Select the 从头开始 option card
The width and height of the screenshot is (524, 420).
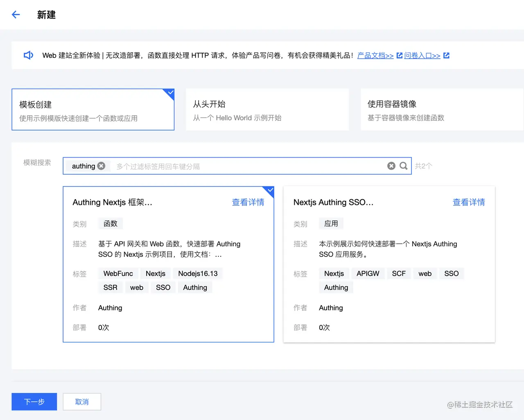[x=267, y=110]
